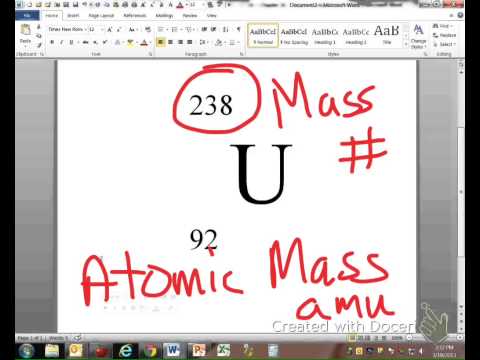This screenshot has height=360, width=480.
Task: Apply Subscript formatting
Action: click(x=95, y=42)
